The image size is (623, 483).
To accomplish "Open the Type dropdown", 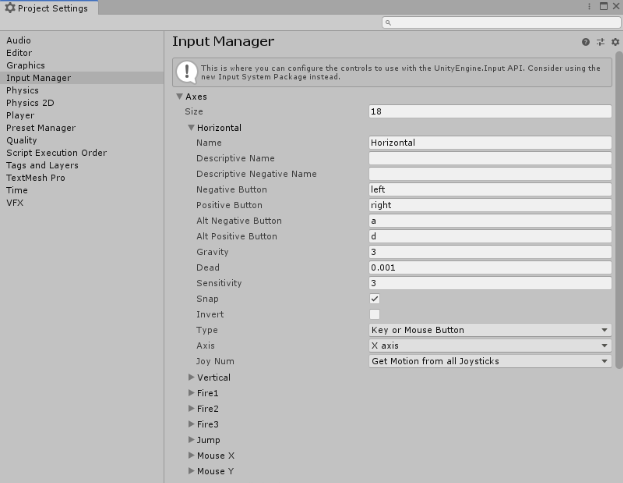I will coord(490,330).
